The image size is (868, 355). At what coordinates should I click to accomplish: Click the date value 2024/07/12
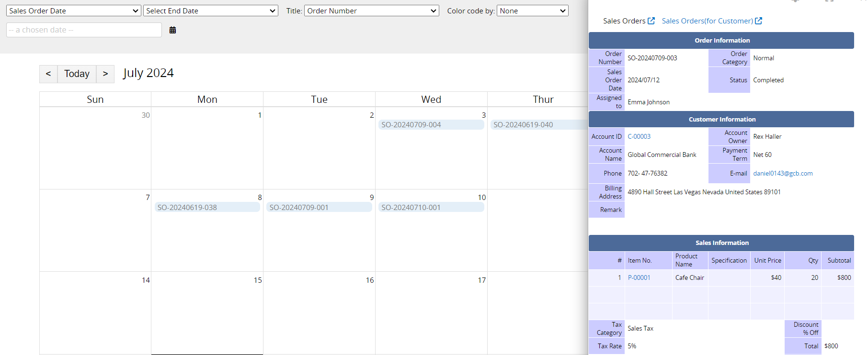click(643, 80)
